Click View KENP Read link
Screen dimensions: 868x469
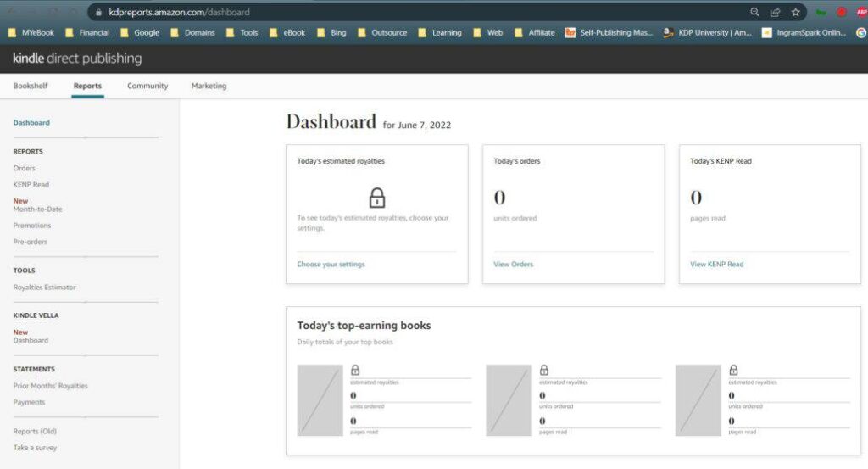point(717,264)
